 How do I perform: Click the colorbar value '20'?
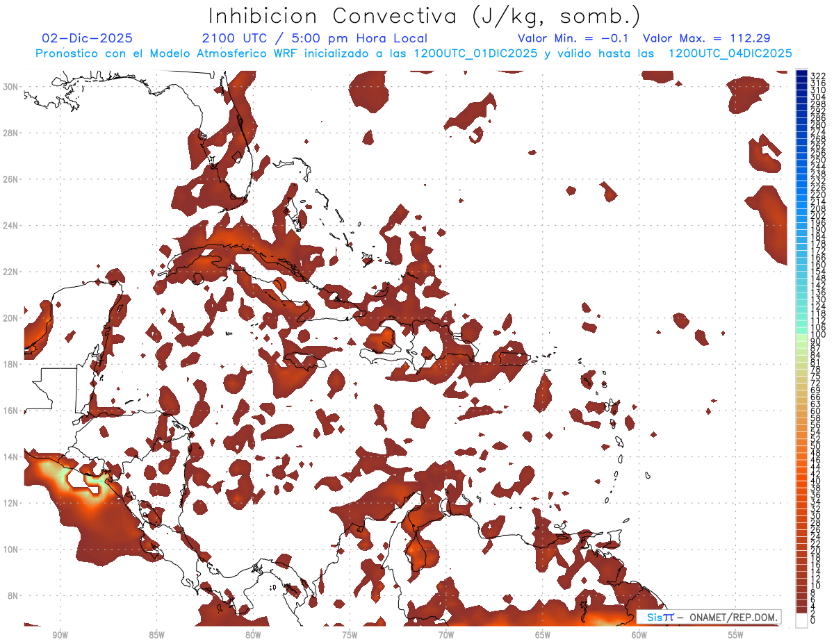(x=816, y=550)
